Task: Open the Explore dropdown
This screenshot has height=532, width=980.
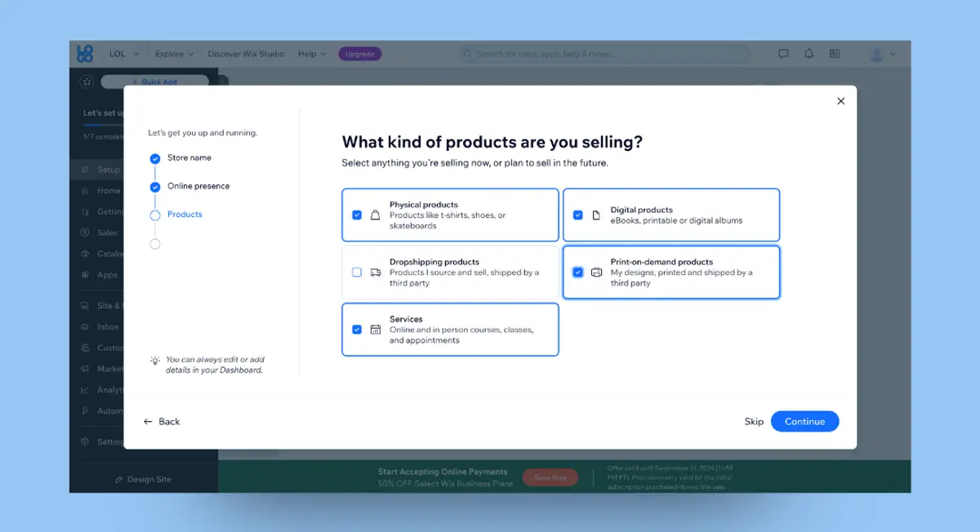Action: coord(173,54)
